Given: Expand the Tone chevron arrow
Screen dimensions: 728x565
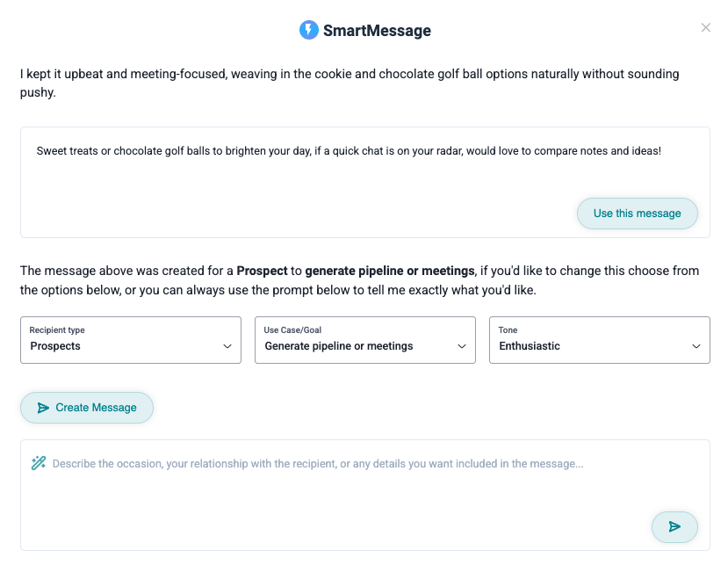Looking at the screenshot, I should click(x=696, y=346).
